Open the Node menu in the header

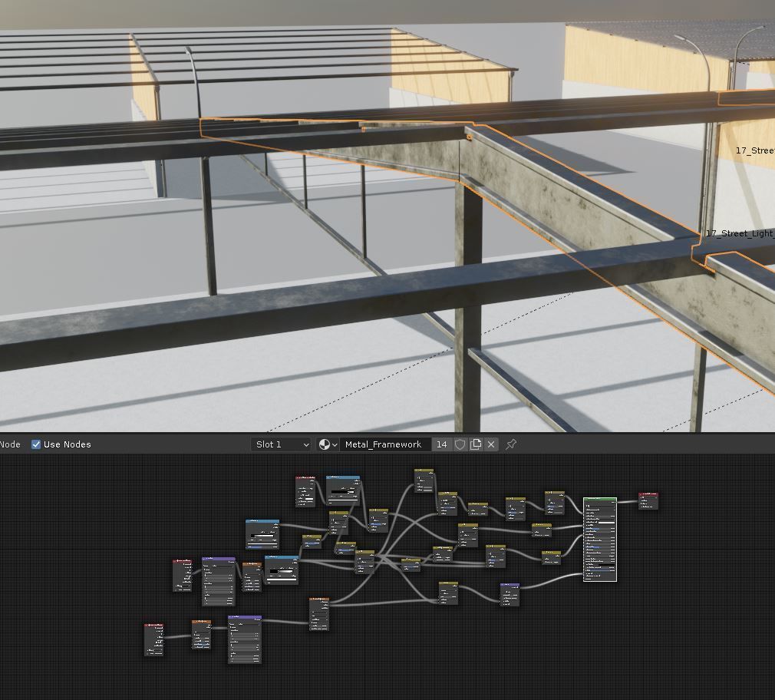click(10, 444)
